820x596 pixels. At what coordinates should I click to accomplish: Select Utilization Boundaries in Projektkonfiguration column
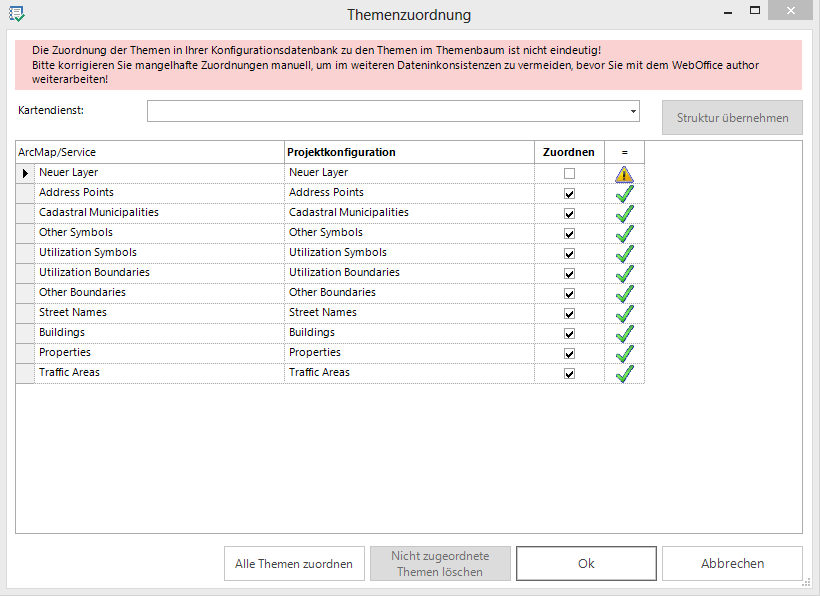point(344,273)
